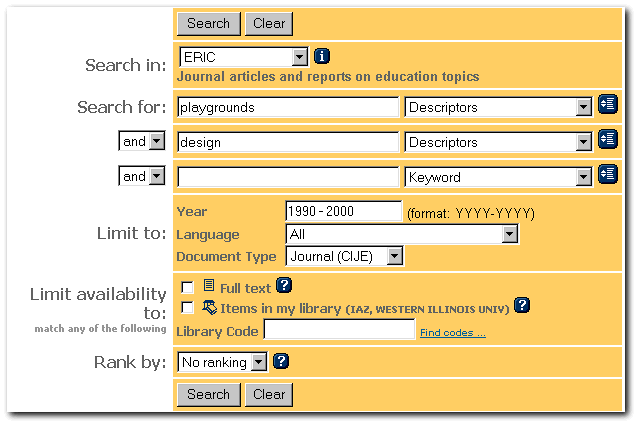Open index browse icon beside playgrounds row
The height and width of the screenshot is (425, 638).
(x=608, y=105)
